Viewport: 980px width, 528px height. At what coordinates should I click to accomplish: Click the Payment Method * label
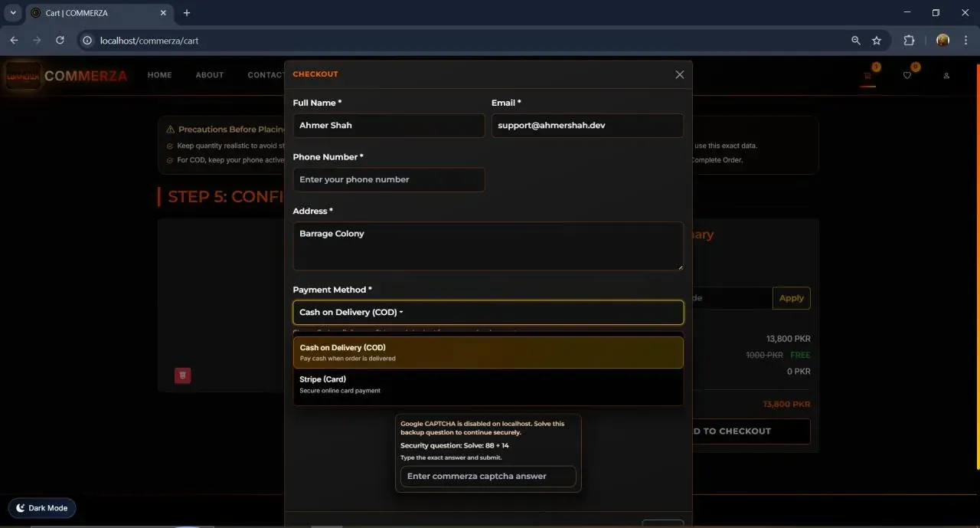332,290
